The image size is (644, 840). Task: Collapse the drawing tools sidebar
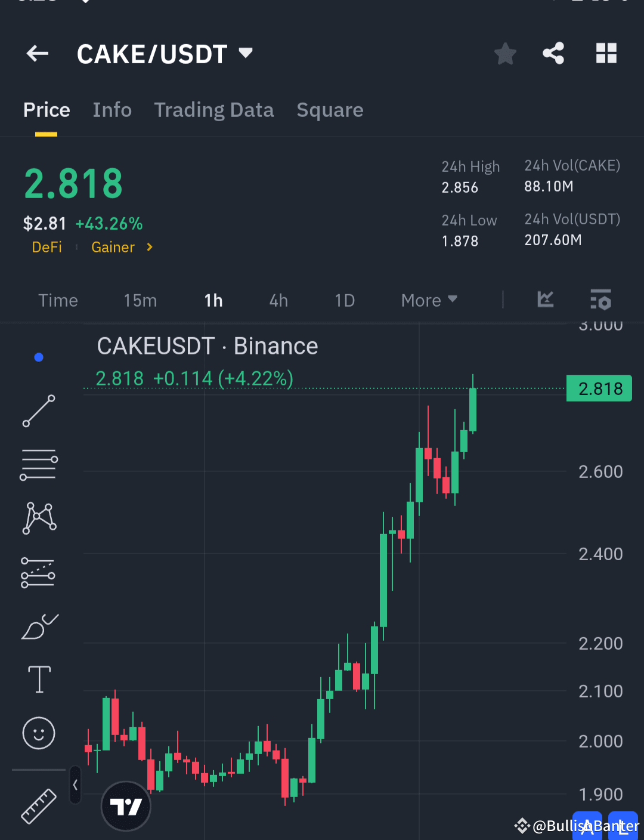coord(75,786)
